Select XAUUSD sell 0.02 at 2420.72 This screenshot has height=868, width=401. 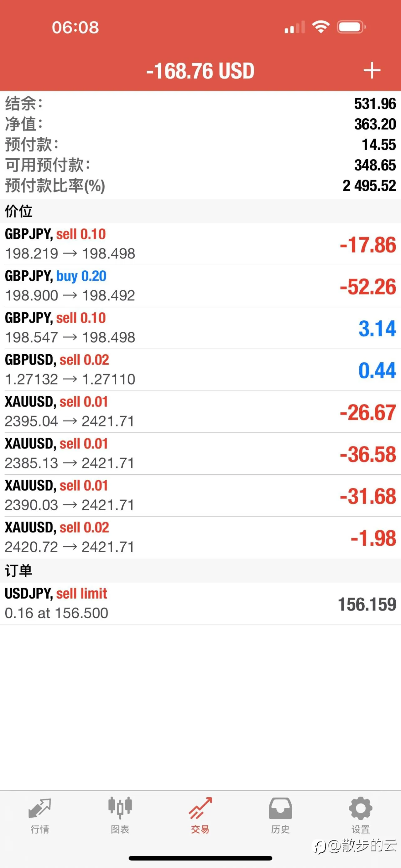[200, 538]
